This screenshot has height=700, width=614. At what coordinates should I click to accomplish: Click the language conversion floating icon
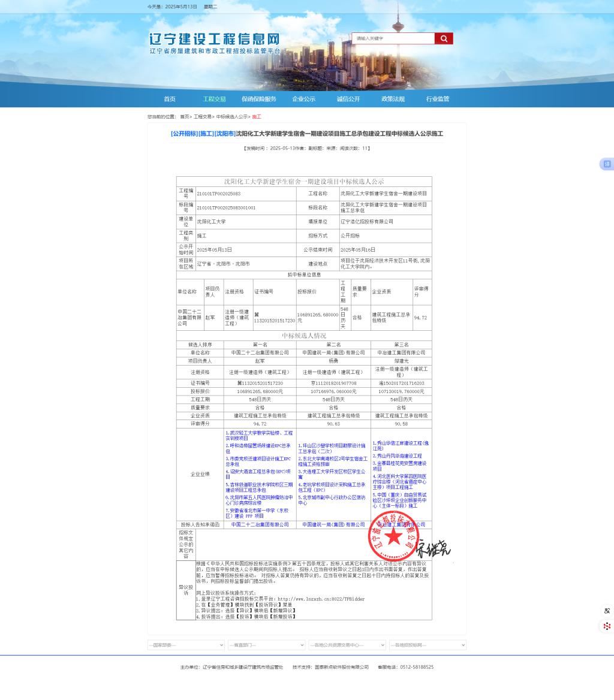607,611
